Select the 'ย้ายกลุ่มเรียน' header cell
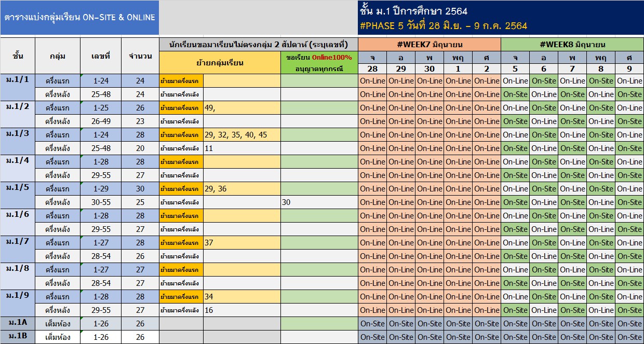The width and height of the screenshot is (644, 344). click(220, 63)
